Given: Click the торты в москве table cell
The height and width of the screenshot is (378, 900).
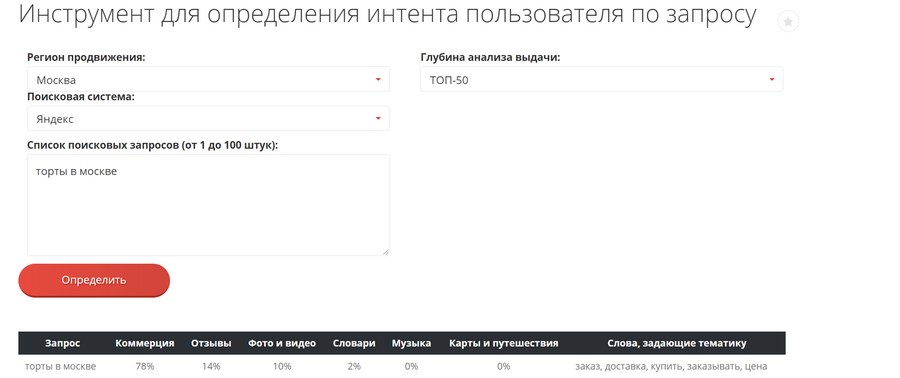Looking at the screenshot, I should (x=60, y=366).
